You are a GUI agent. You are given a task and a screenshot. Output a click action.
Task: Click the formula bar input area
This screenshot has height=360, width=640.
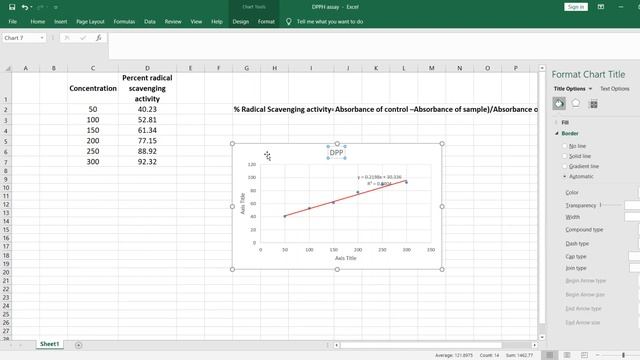coord(373,46)
